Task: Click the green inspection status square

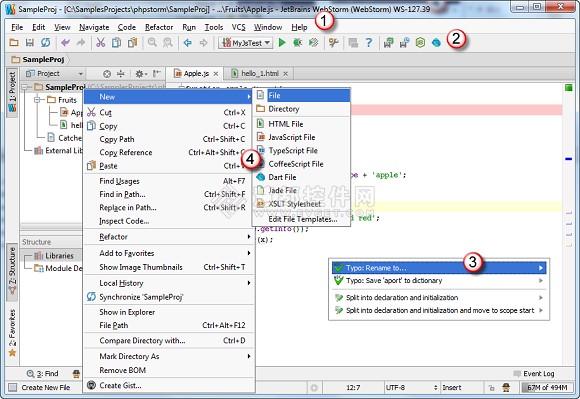Action: (569, 88)
